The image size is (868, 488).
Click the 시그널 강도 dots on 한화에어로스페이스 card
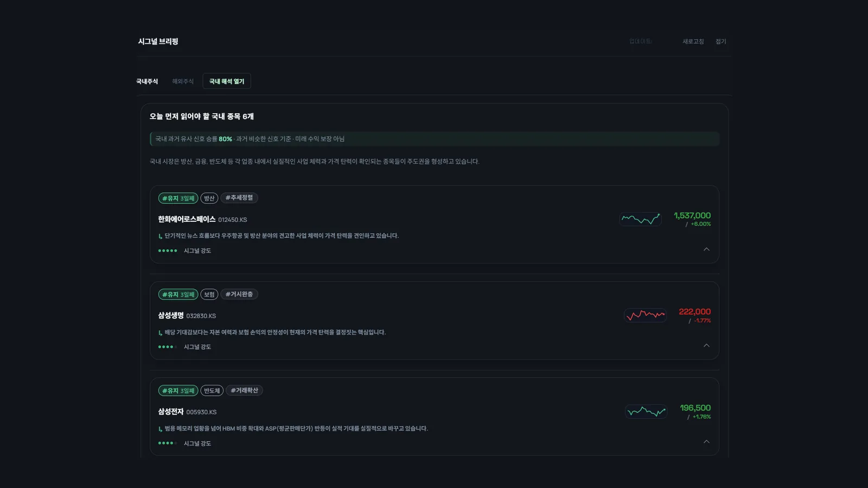(168, 251)
